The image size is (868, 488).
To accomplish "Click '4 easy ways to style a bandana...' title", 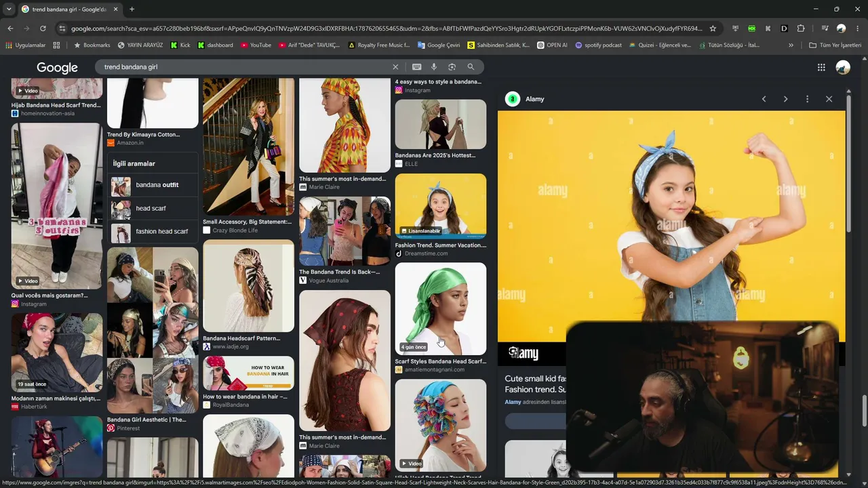I will [438, 81].
